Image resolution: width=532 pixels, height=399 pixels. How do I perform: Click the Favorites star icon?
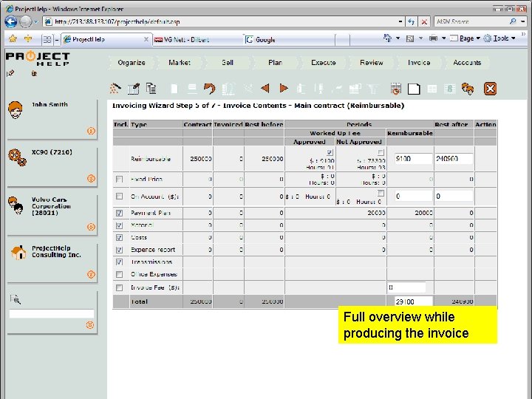click(x=13, y=38)
